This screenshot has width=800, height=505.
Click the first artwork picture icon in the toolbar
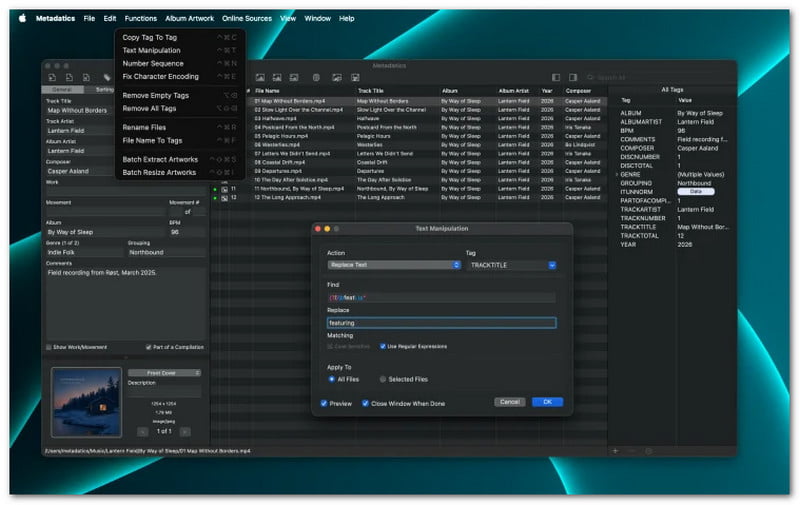[x=260, y=78]
